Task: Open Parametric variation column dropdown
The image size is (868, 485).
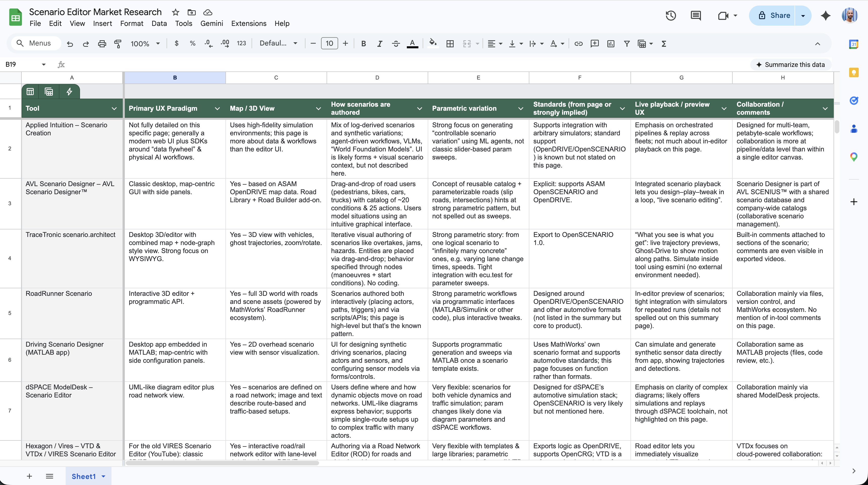Action: pos(521,108)
